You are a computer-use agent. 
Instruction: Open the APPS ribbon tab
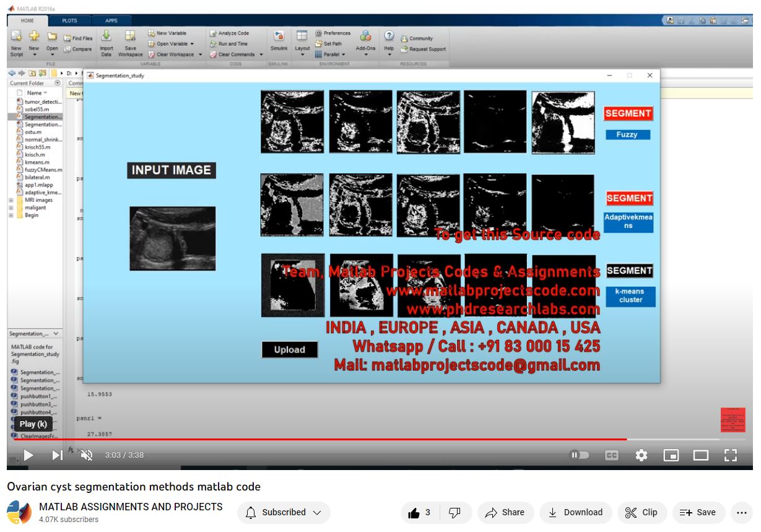click(111, 20)
